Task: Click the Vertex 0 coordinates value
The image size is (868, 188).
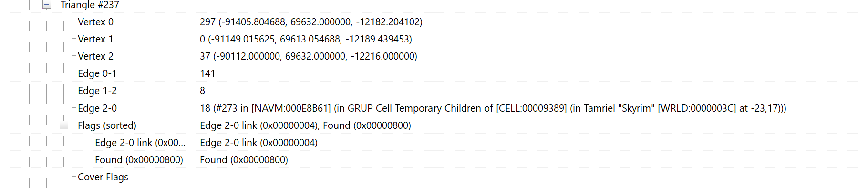Action: 311,22
